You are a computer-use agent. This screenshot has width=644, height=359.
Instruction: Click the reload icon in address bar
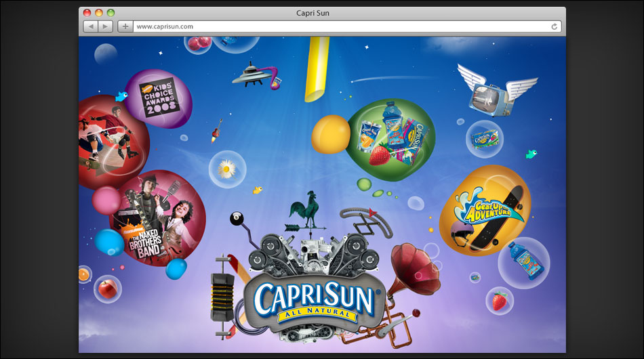coord(554,26)
